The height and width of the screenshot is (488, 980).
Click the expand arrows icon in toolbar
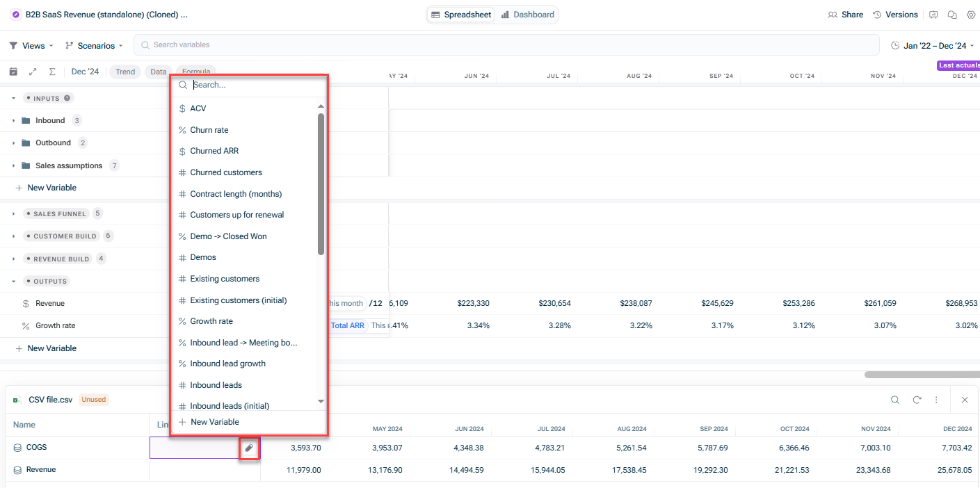pos(33,72)
